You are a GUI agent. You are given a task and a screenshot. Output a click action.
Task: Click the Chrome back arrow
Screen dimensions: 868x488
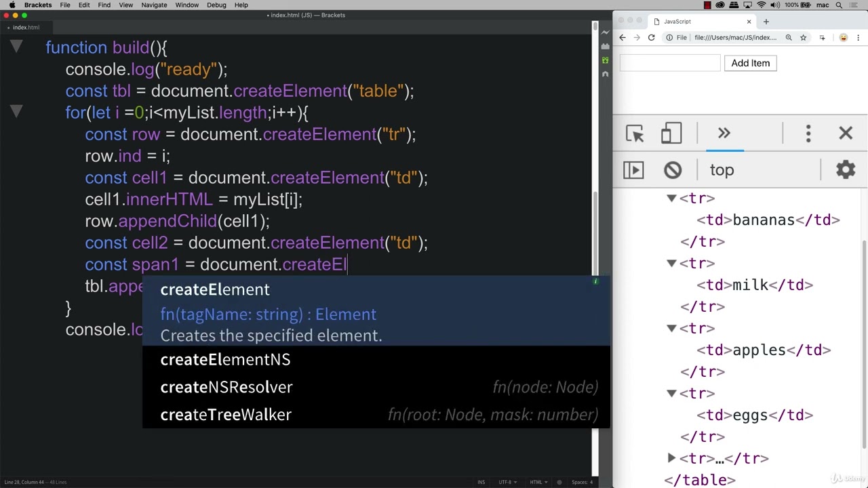point(623,38)
